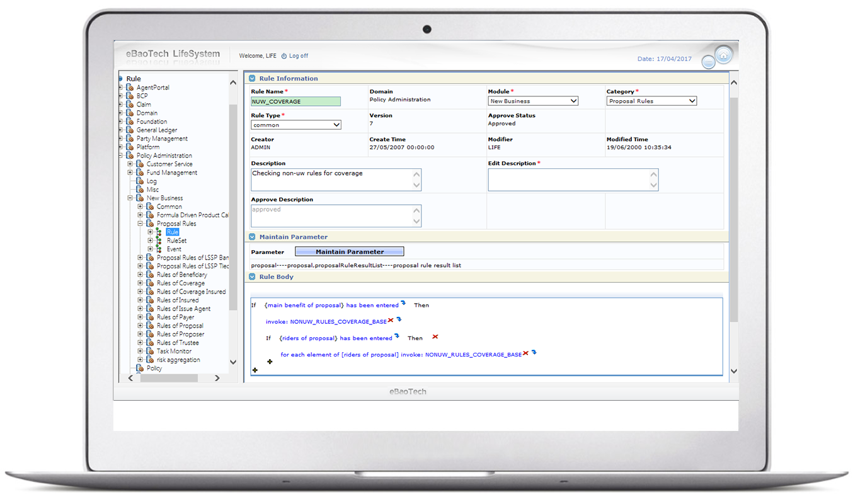Viewport: 865px width, 504px height.
Task: Click the main benefit of proposal condition link
Action: (x=331, y=306)
